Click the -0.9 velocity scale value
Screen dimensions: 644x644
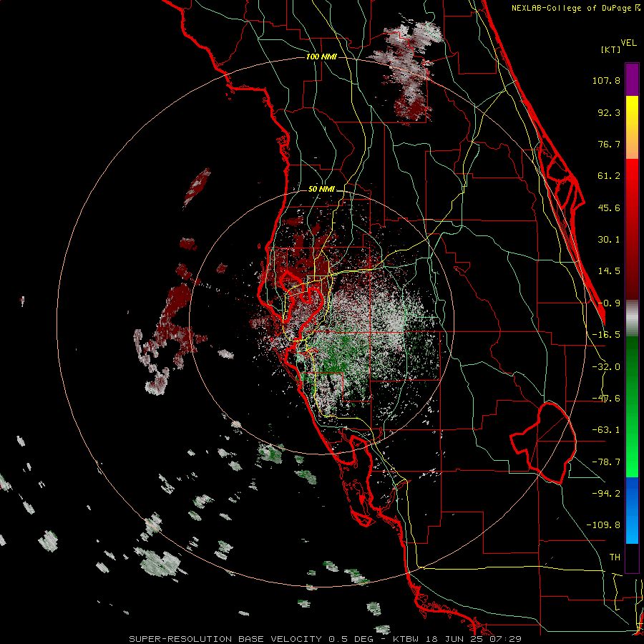click(609, 303)
